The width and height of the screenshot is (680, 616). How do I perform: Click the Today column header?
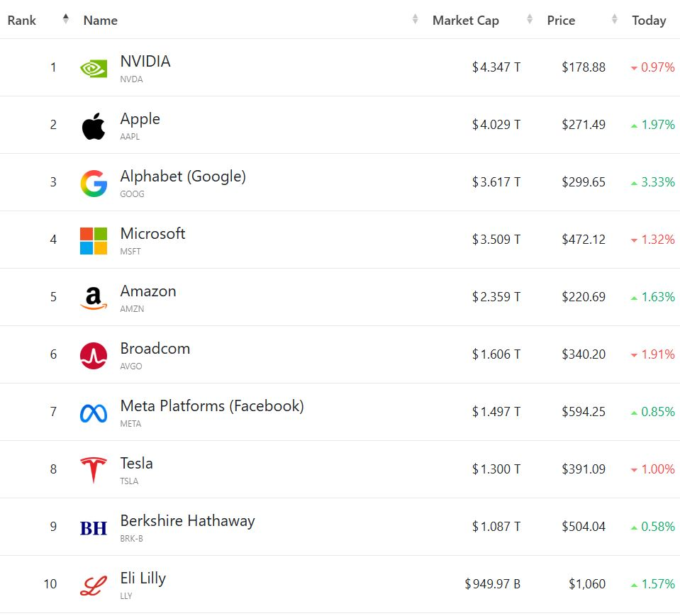[x=649, y=21]
